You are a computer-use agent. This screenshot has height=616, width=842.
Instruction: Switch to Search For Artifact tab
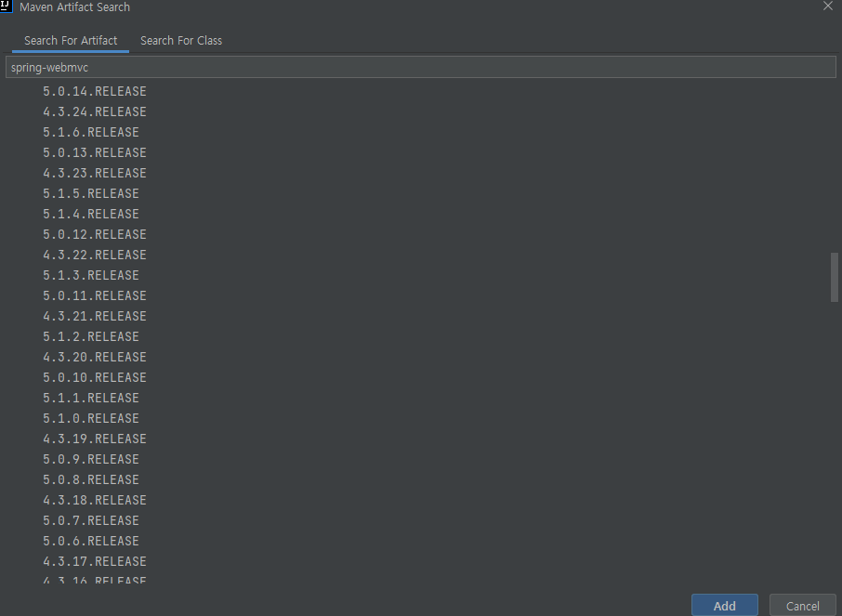[x=71, y=41]
